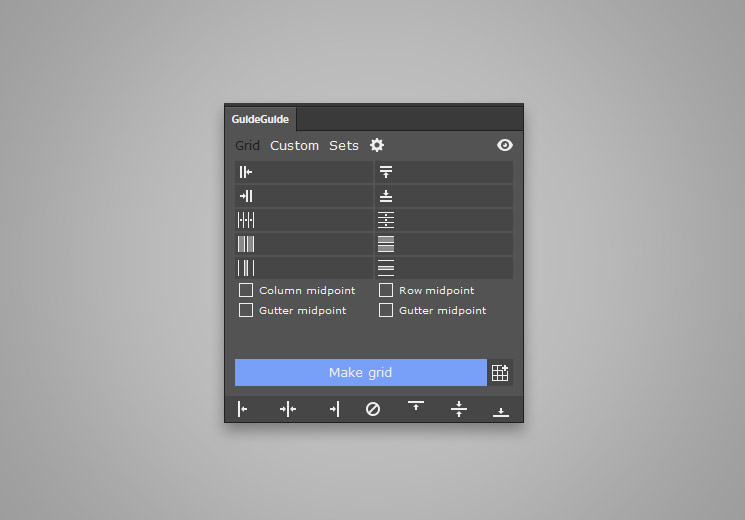Open the Sets tab
Screen dimensions: 745x520
[344, 145]
